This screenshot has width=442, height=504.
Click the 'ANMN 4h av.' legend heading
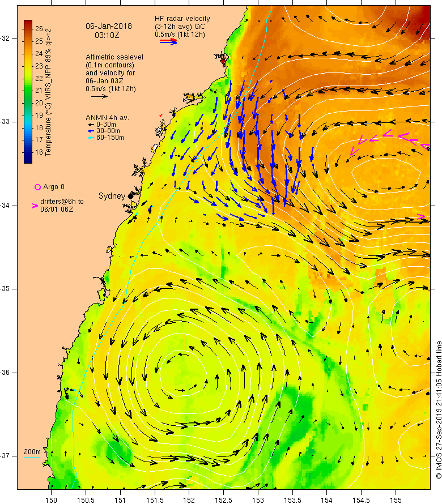click(107, 118)
